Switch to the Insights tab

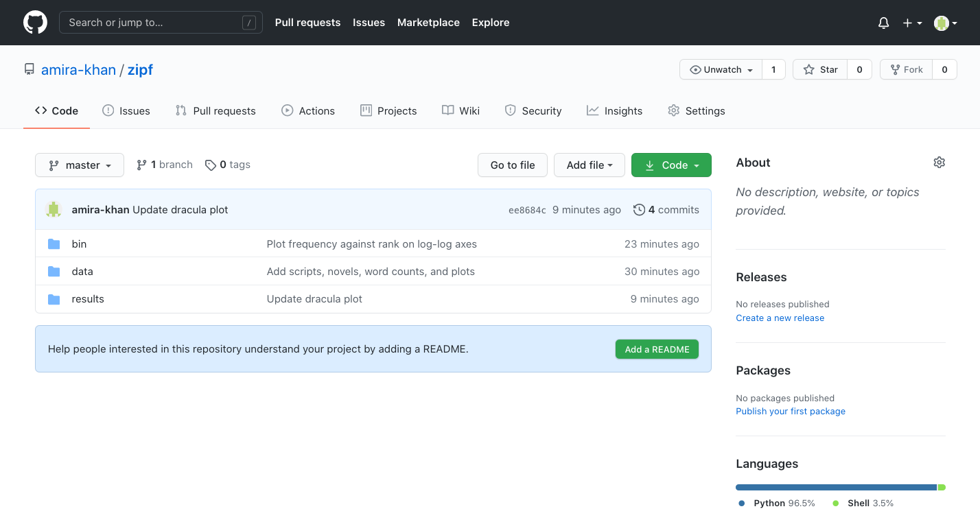pos(615,110)
